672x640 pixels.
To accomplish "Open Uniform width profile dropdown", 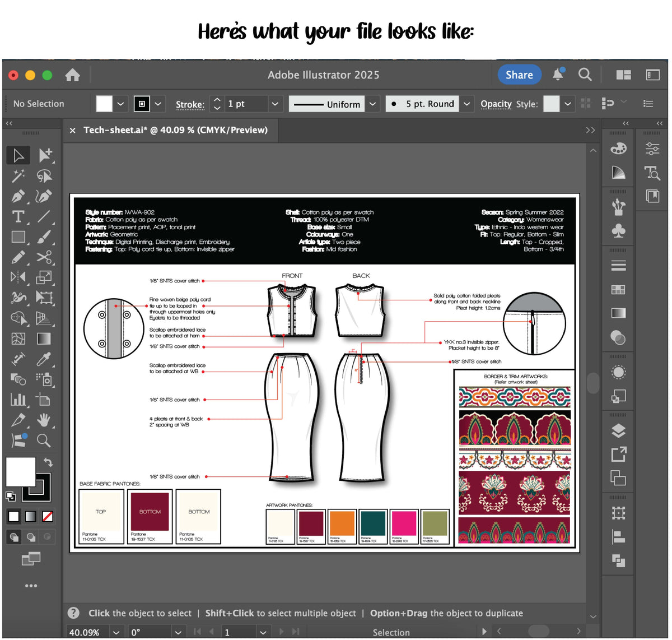I will tap(373, 104).
